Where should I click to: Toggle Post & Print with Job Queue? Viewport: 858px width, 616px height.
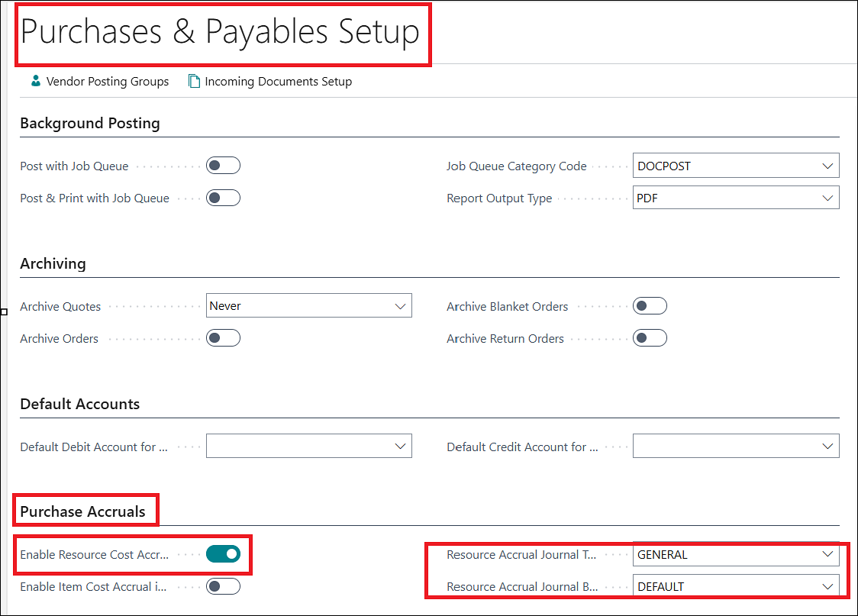pyautogui.click(x=223, y=198)
